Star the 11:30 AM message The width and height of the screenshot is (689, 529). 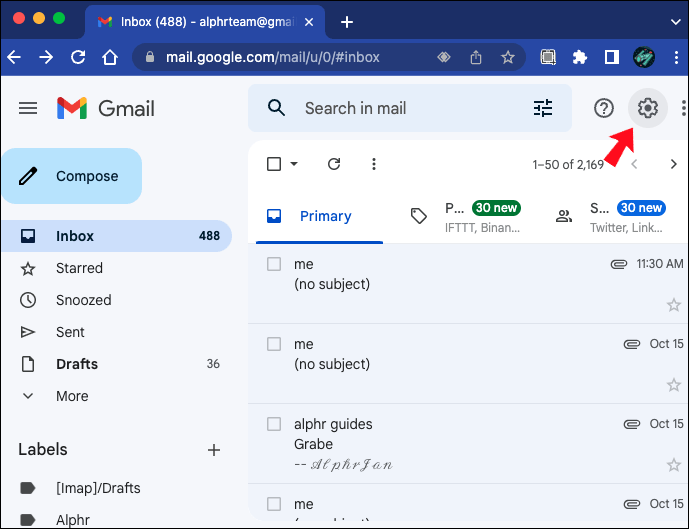click(x=674, y=304)
